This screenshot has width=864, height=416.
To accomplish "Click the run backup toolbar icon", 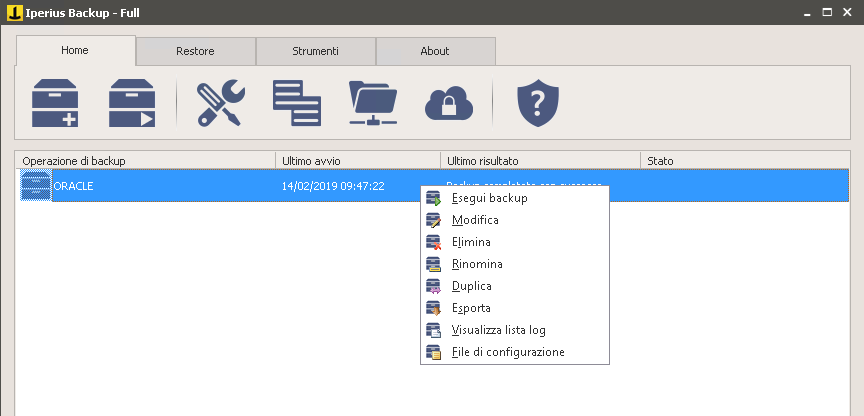I will tap(132, 102).
